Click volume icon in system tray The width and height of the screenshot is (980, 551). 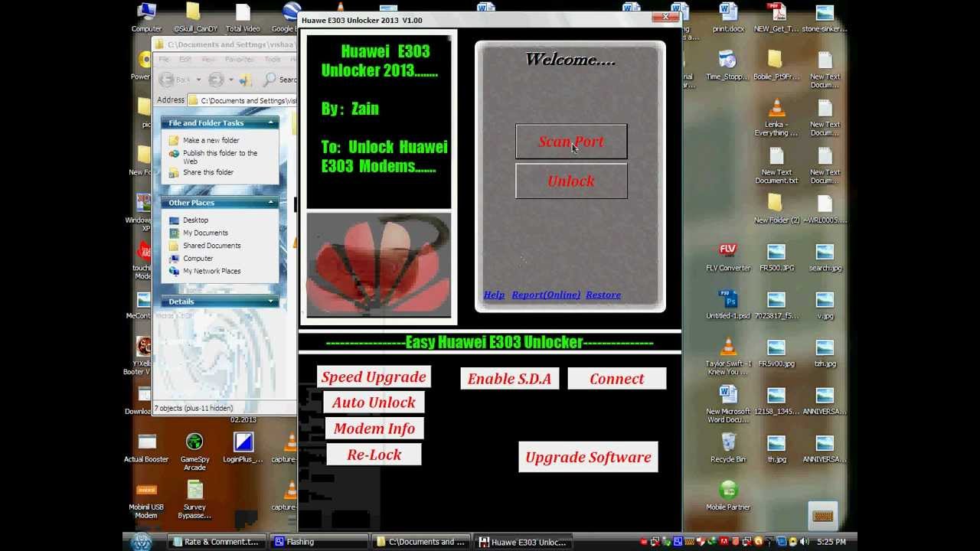803,542
